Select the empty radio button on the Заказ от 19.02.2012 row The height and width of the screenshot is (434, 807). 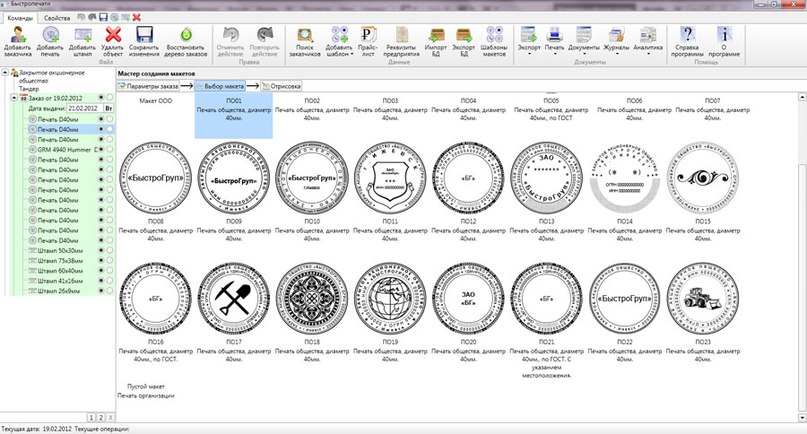click(108, 98)
